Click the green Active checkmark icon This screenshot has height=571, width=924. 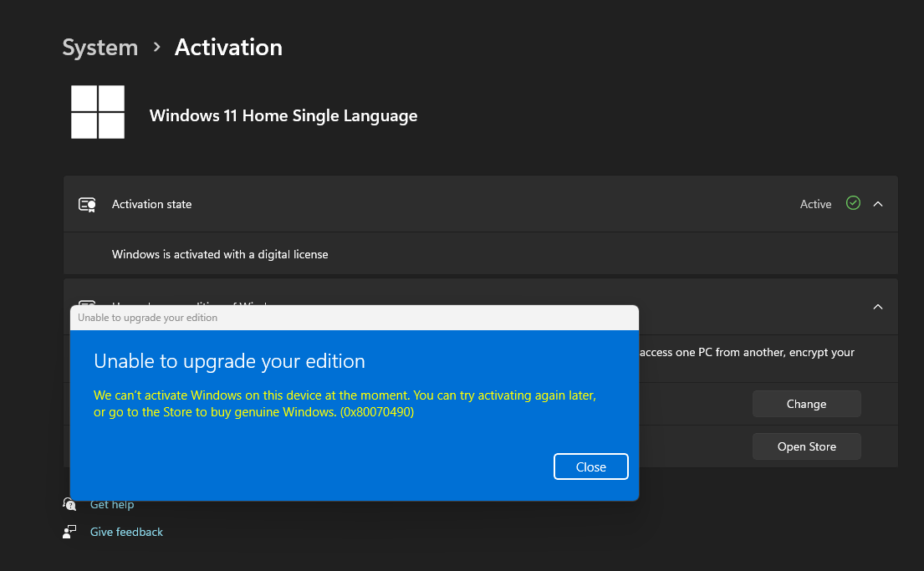click(853, 203)
